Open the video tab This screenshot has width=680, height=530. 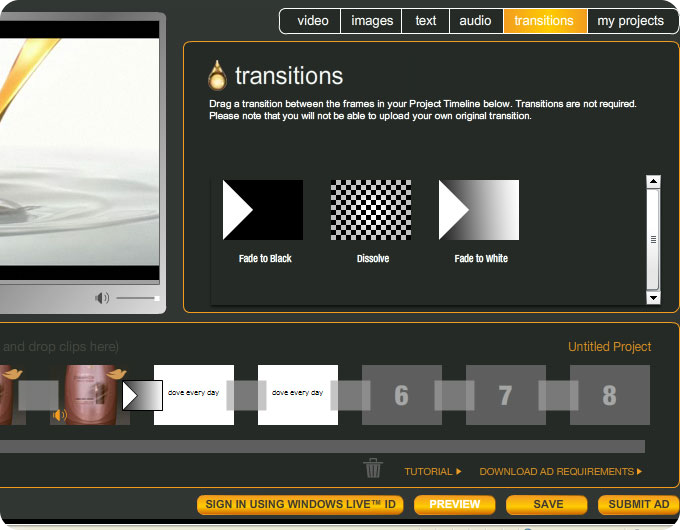(312, 21)
